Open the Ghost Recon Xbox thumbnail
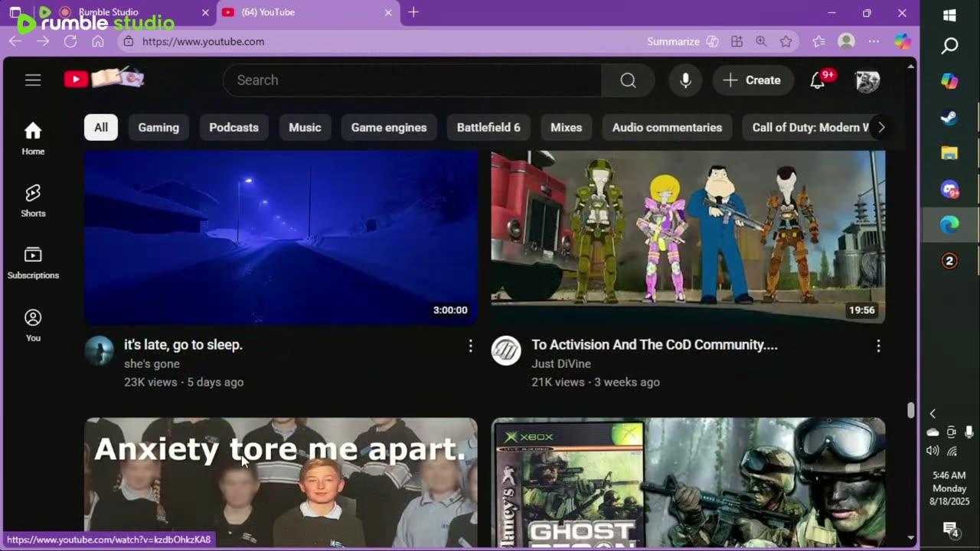The image size is (980, 551). pyautogui.click(x=688, y=482)
